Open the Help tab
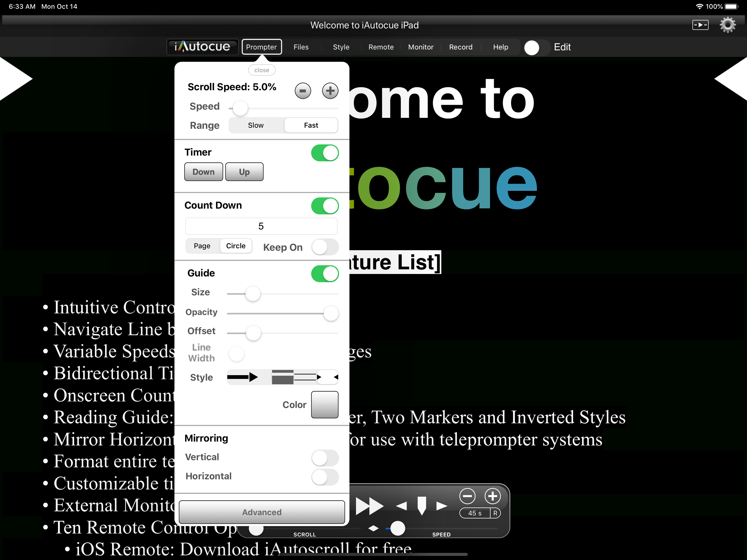747x560 pixels. tap(500, 46)
